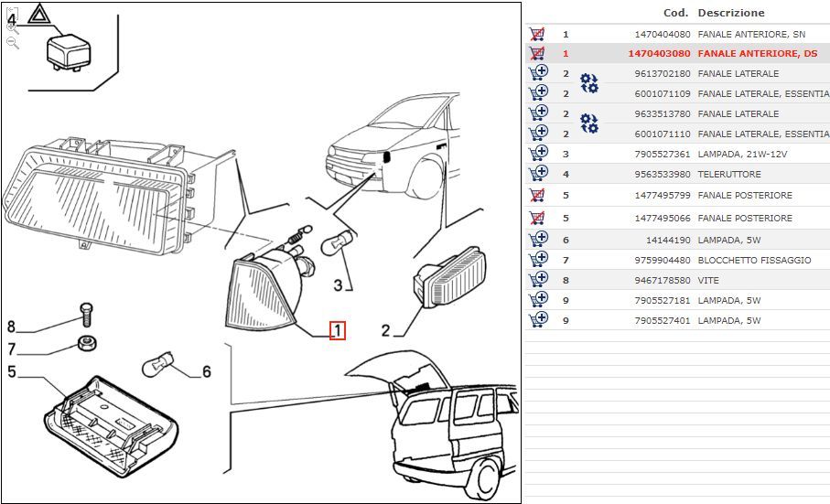Select callout 1 in the diagram
The width and height of the screenshot is (830, 504).
337,330
